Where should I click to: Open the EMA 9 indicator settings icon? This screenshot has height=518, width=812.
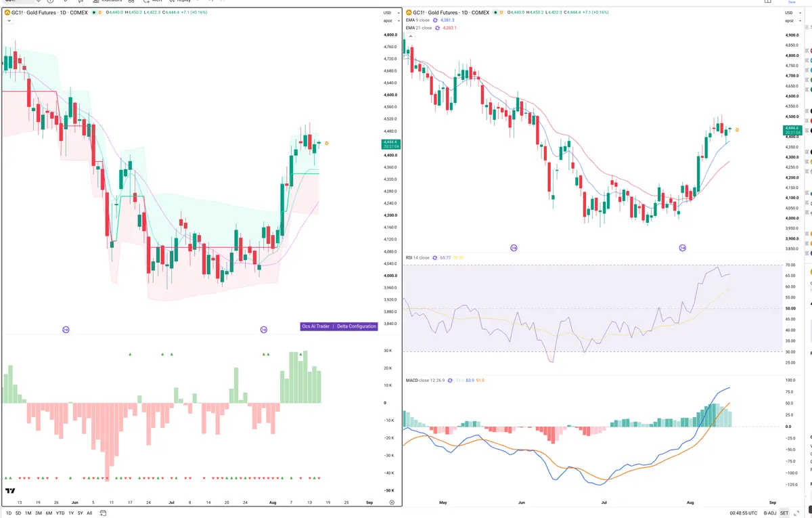(x=434, y=20)
